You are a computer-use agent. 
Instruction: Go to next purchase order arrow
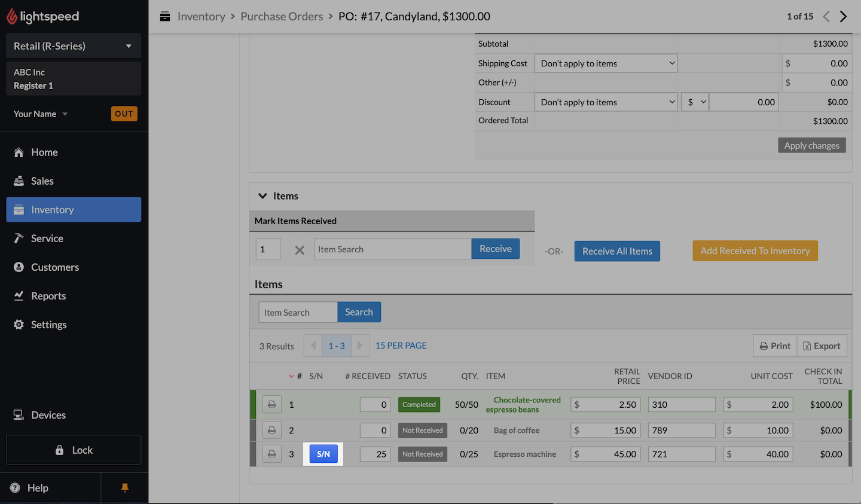[x=844, y=17]
